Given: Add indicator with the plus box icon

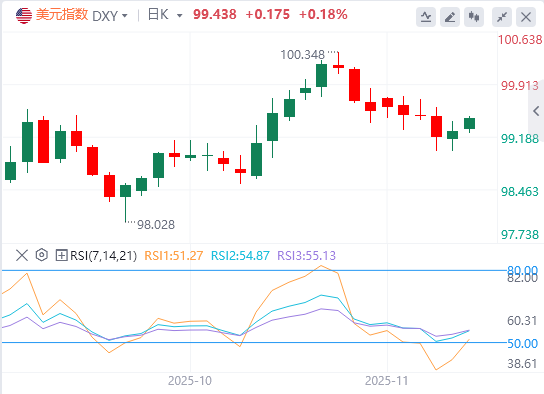Looking at the screenshot, I should (x=61, y=256).
